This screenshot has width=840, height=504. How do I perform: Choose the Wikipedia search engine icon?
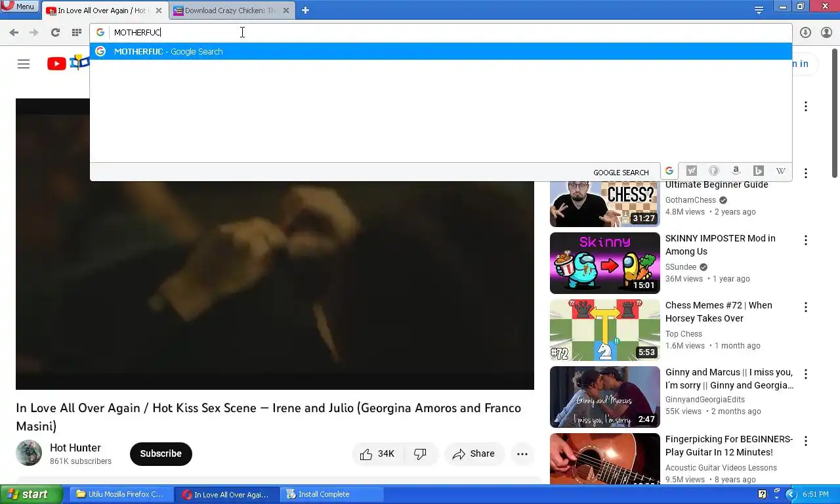tap(780, 171)
